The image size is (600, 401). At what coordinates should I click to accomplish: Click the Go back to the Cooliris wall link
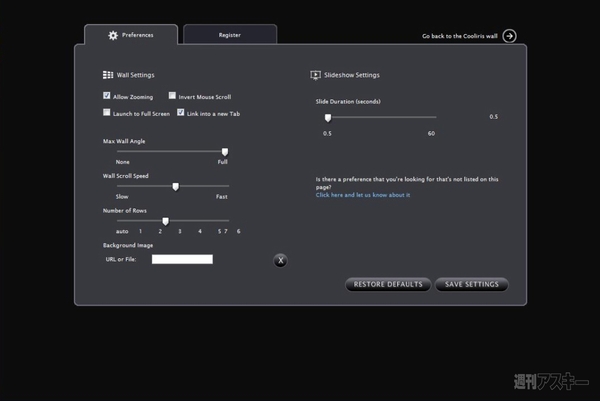click(x=460, y=36)
